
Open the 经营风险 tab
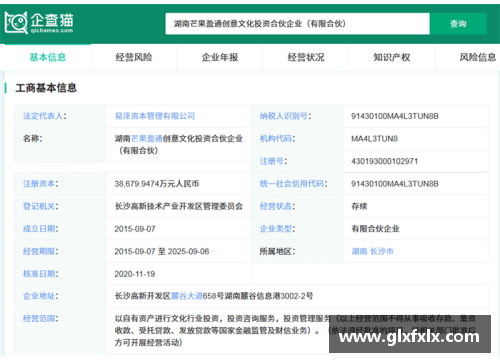[134, 57]
